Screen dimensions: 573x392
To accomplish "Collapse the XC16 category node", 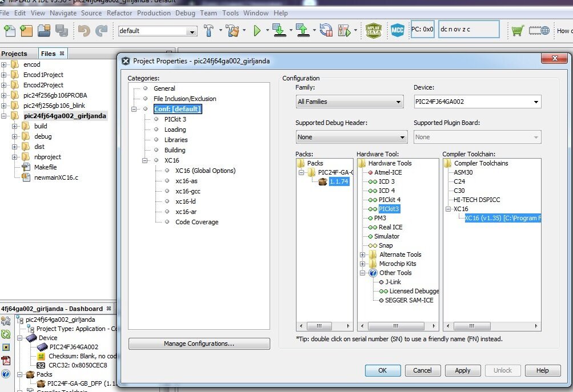I will tap(145, 160).
